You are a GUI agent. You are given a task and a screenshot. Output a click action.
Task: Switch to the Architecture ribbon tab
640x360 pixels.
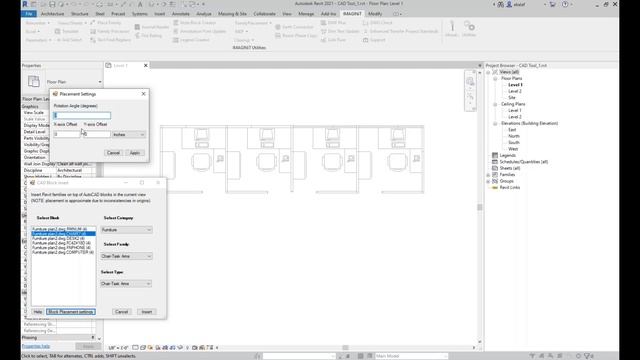pyautogui.click(x=52, y=14)
